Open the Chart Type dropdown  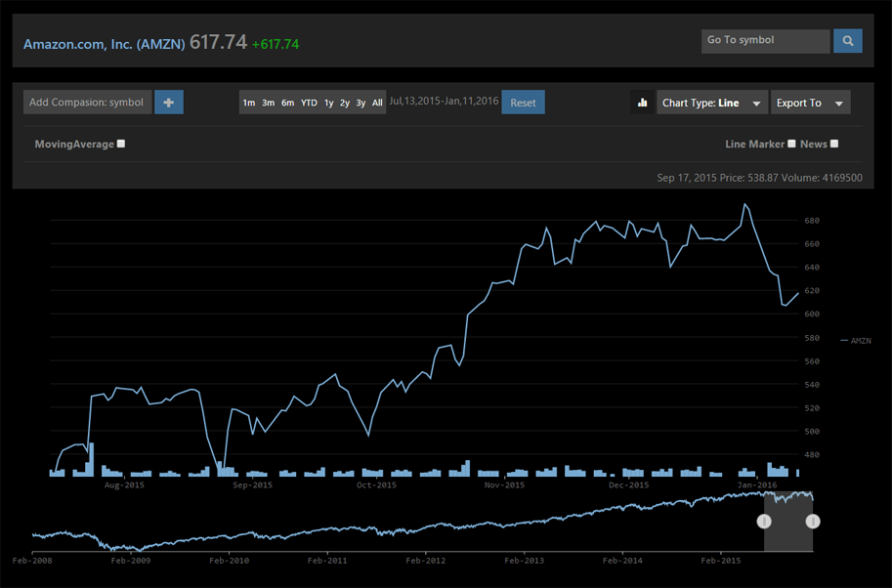(711, 103)
